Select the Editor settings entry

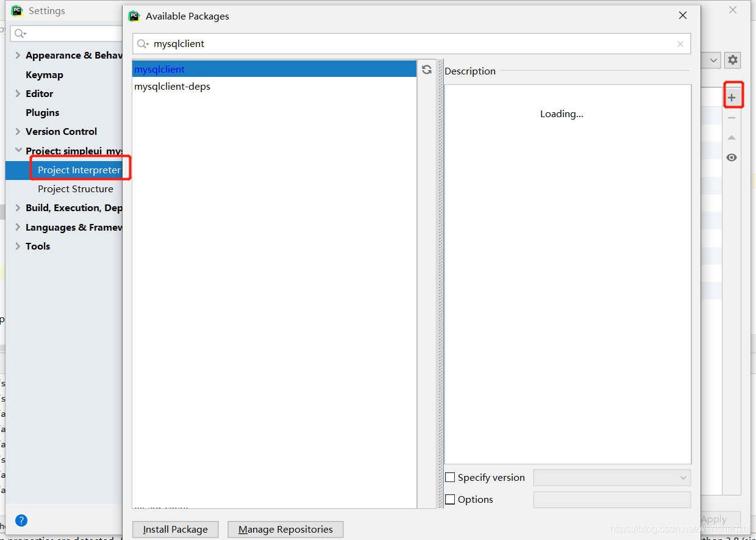click(x=39, y=93)
